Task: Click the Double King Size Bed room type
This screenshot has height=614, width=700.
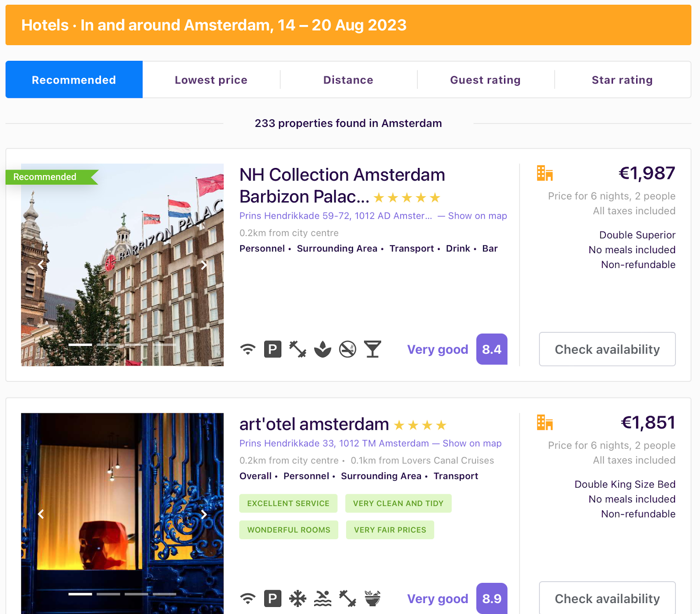Action: [625, 484]
